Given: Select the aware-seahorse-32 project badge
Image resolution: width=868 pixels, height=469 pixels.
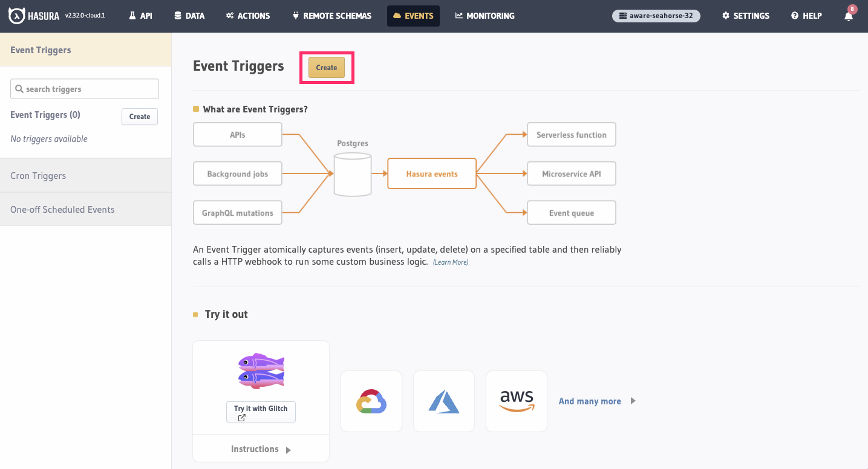Looking at the screenshot, I should (656, 16).
